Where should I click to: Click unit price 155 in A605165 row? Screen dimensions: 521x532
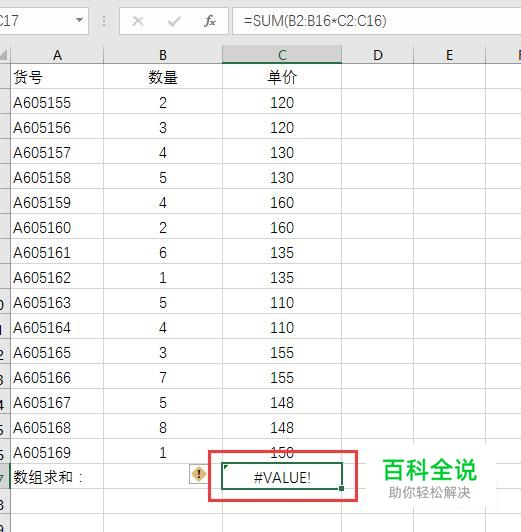coord(282,352)
